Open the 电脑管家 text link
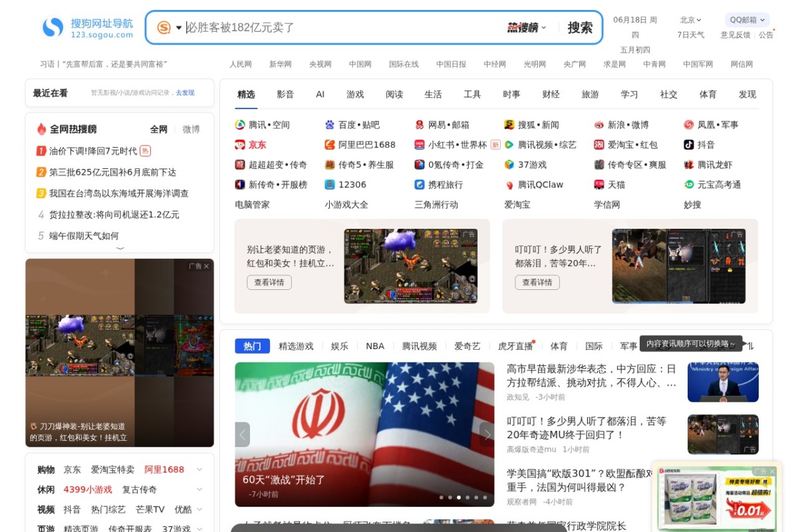Viewport: 798px width, 532px height. pos(253,204)
